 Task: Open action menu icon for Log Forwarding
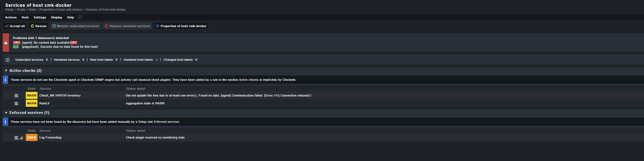pos(17,138)
